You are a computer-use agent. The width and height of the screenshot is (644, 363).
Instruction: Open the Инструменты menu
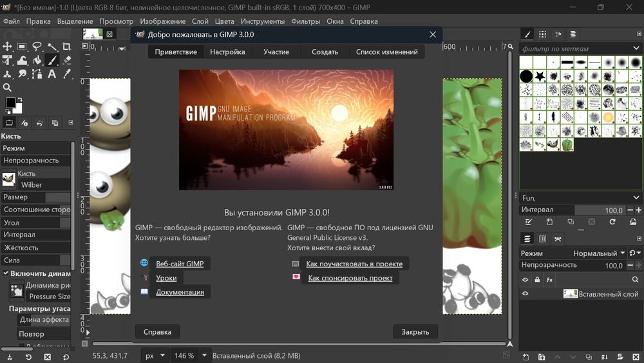[263, 21]
